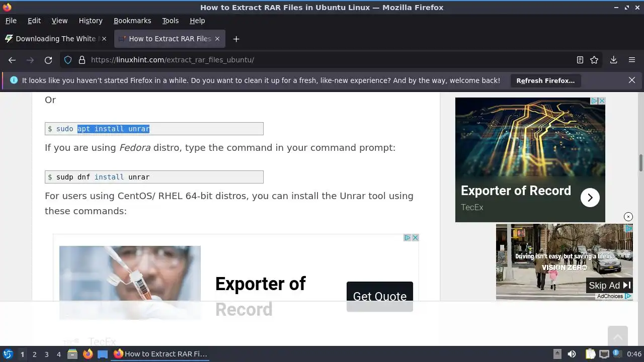
Task: Click the Refresh Firefox… button
Action: coord(545,80)
